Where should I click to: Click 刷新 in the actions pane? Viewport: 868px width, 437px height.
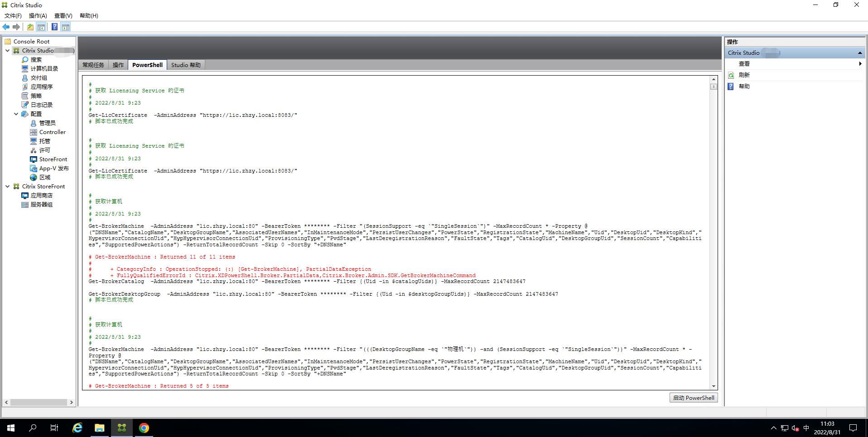(744, 75)
